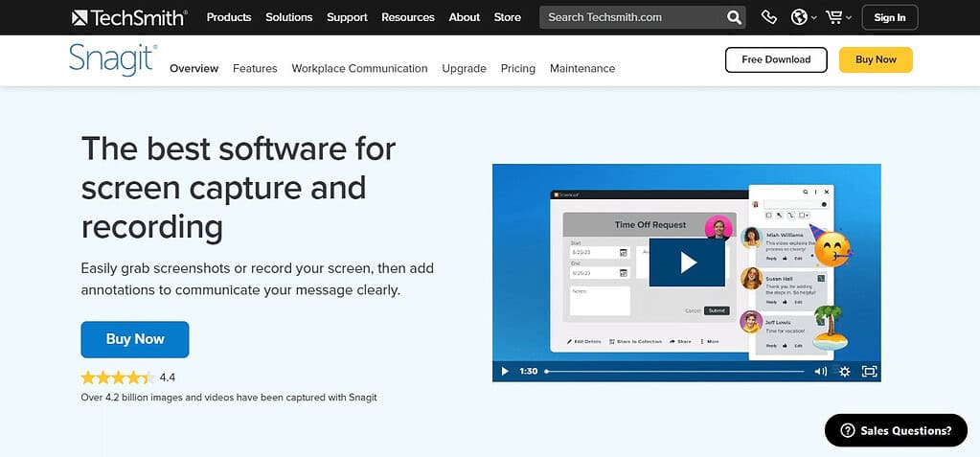Enter fullscreen with the video fullscreen icon
Image resolution: width=980 pixels, height=457 pixels.
870,372
